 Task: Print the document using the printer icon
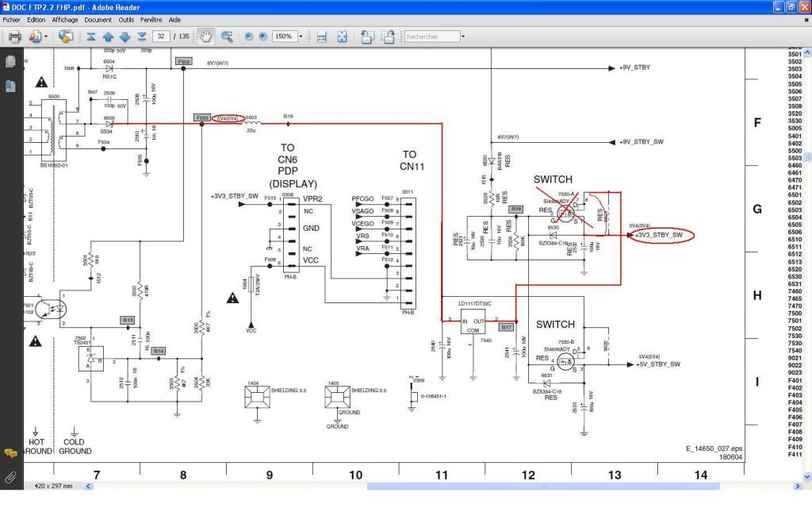coord(14,37)
